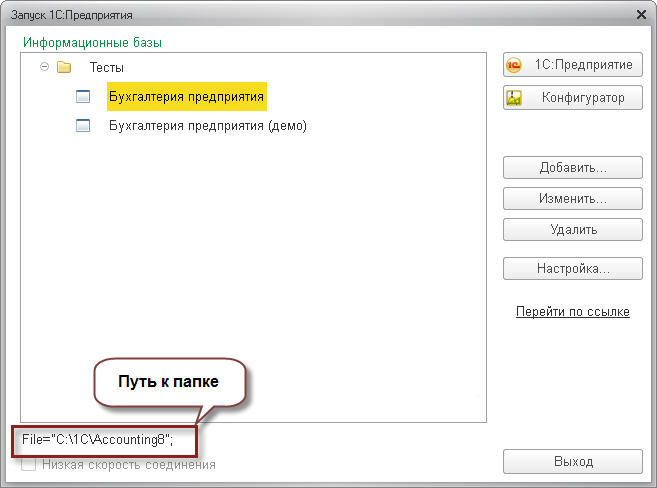Click the demo database icon
The image size is (657, 488).
pyautogui.click(x=84, y=126)
